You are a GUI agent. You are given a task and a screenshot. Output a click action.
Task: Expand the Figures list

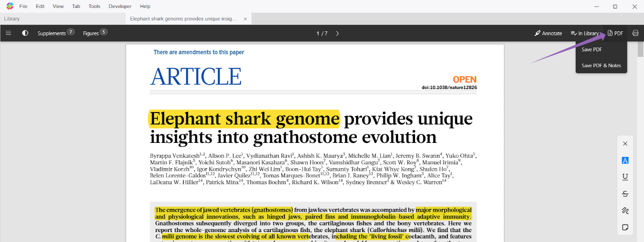(x=95, y=33)
